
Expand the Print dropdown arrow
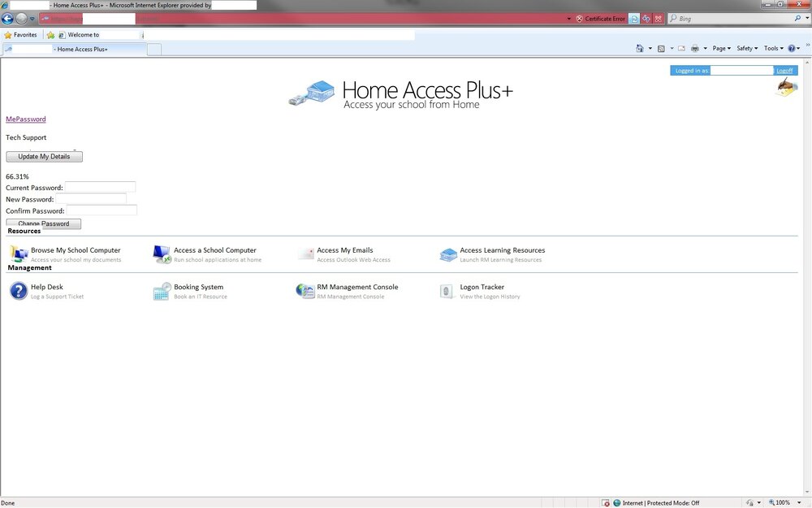[x=705, y=48]
